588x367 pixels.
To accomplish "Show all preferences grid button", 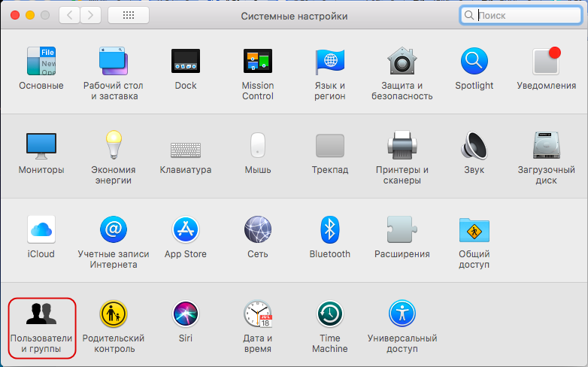I will coord(129,15).
